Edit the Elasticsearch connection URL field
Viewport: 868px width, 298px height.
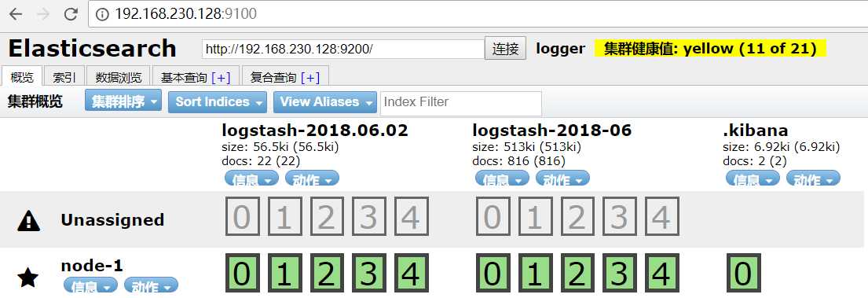(343, 49)
